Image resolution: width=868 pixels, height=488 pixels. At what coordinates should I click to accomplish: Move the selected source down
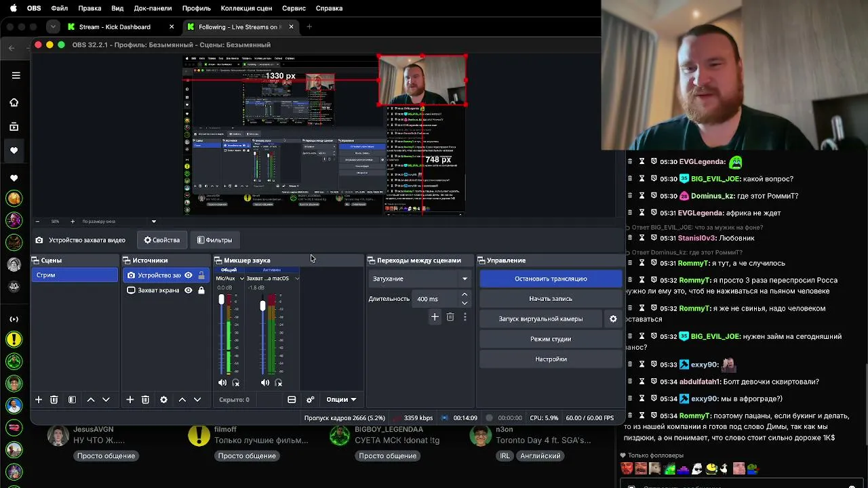tap(197, 400)
